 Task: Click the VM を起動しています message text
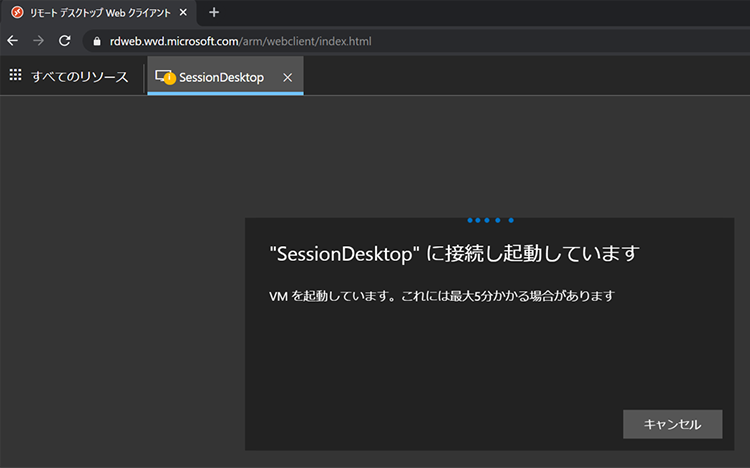click(441, 296)
